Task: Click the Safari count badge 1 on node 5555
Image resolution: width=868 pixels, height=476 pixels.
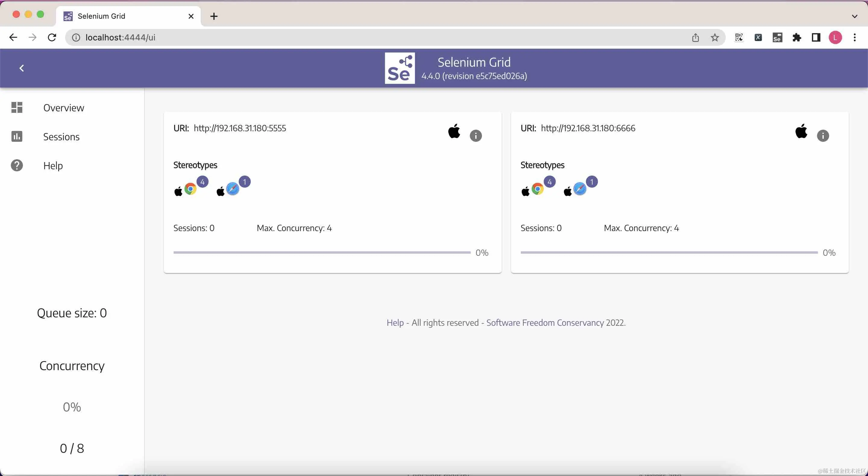Action: coord(245,182)
